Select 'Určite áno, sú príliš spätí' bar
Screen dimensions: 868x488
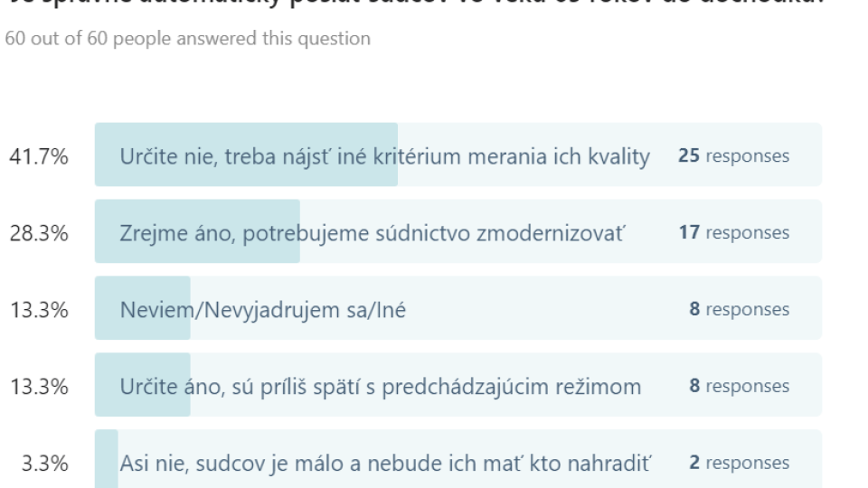tap(458, 385)
